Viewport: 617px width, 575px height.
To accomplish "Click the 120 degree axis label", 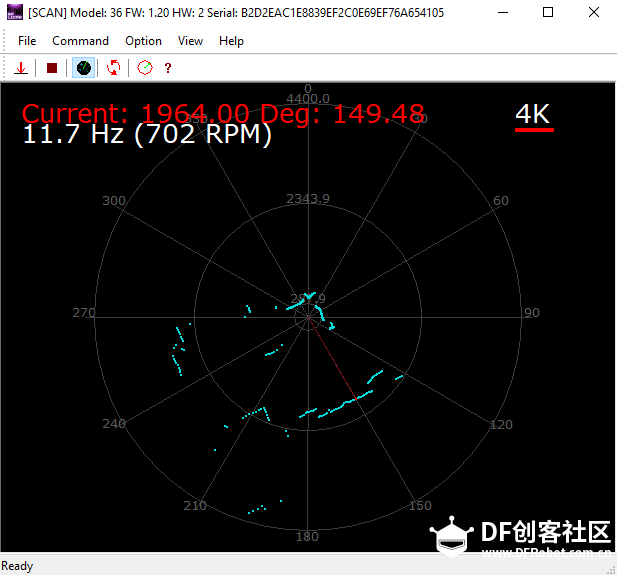I will (x=501, y=425).
